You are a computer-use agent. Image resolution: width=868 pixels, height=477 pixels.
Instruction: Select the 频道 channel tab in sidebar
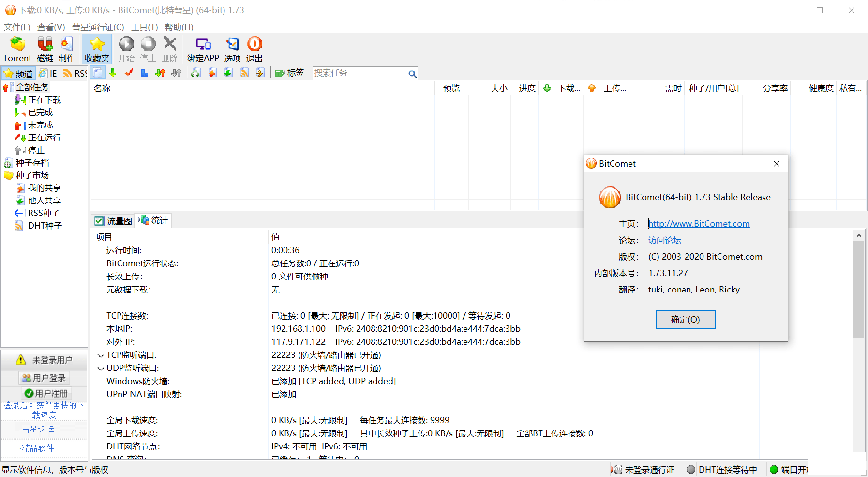pos(18,74)
